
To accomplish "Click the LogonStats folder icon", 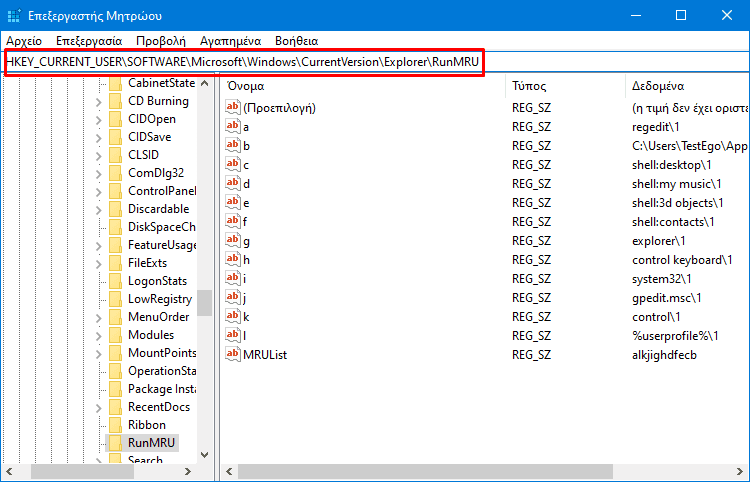I will 115,281.
